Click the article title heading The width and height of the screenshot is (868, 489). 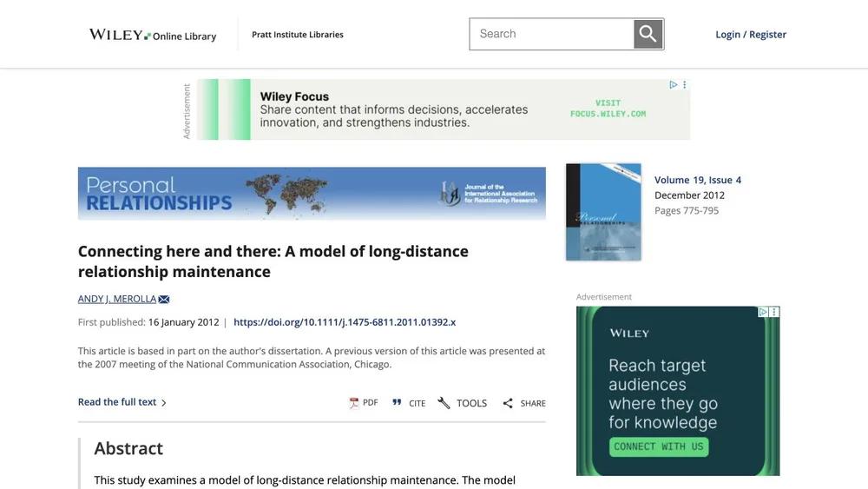[273, 261]
